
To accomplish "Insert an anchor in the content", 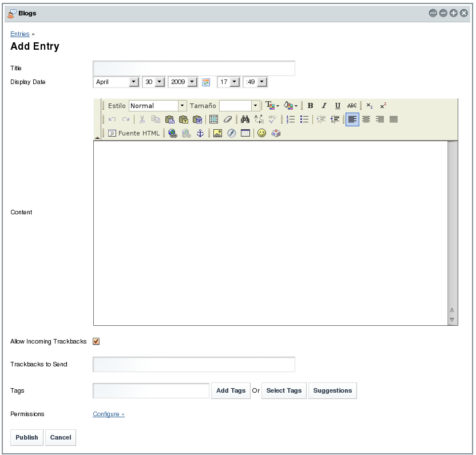I will [200, 133].
